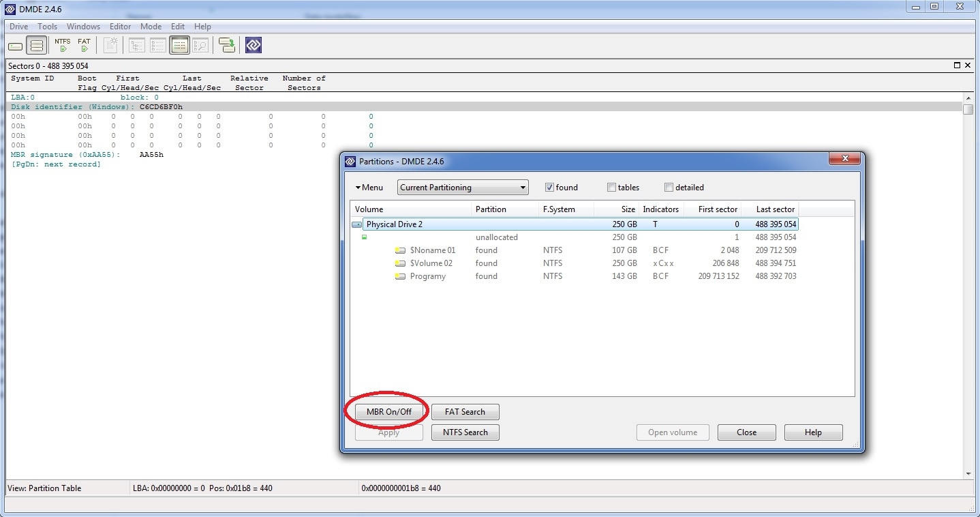Close the Partitions dialog with red X
The width and height of the screenshot is (980, 517).
click(x=845, y=159)
